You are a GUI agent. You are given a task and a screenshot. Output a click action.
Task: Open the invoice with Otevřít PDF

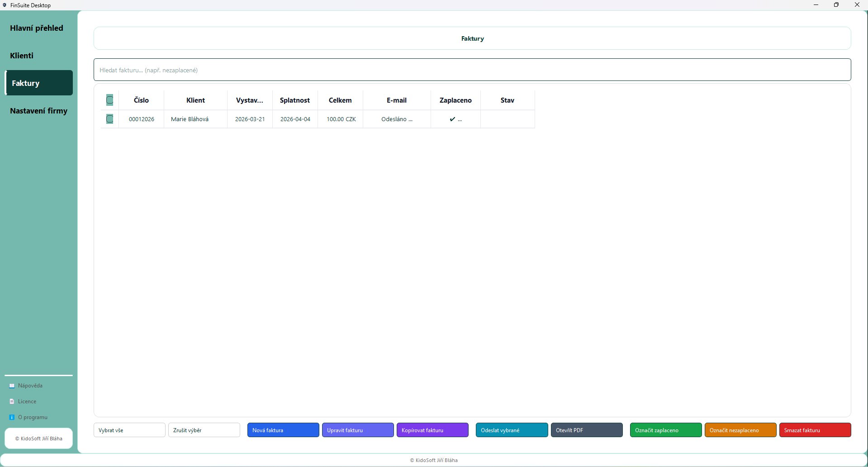point(586,430)
